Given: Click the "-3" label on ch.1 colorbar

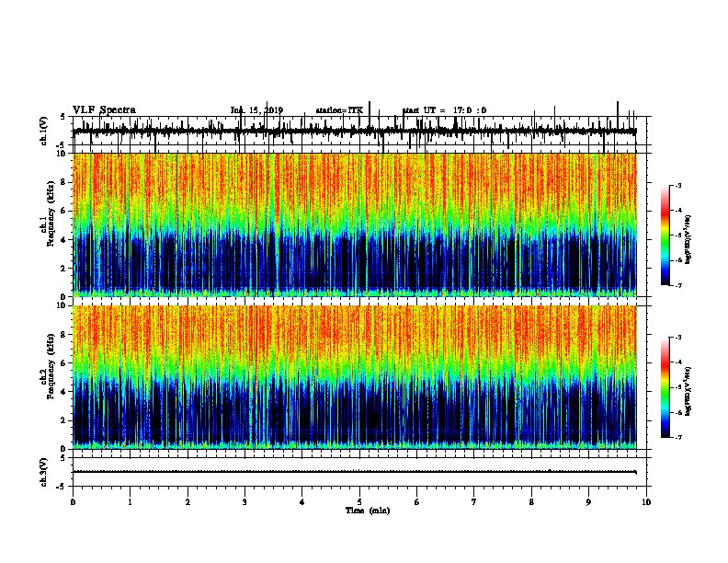Looking at the screenshot, I should click(678, 185).
